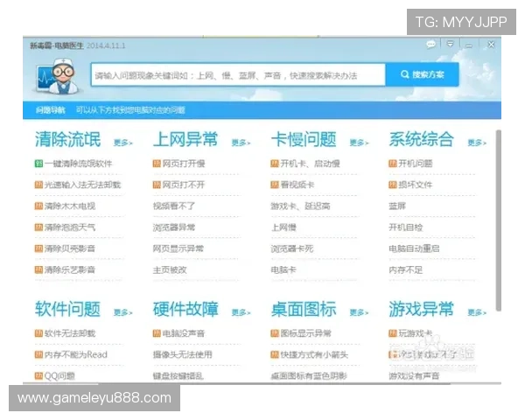The width and height of the screenshot is (525, 420).
Task: Click orange icon beside 玩游戏卡
Action: 392,333
